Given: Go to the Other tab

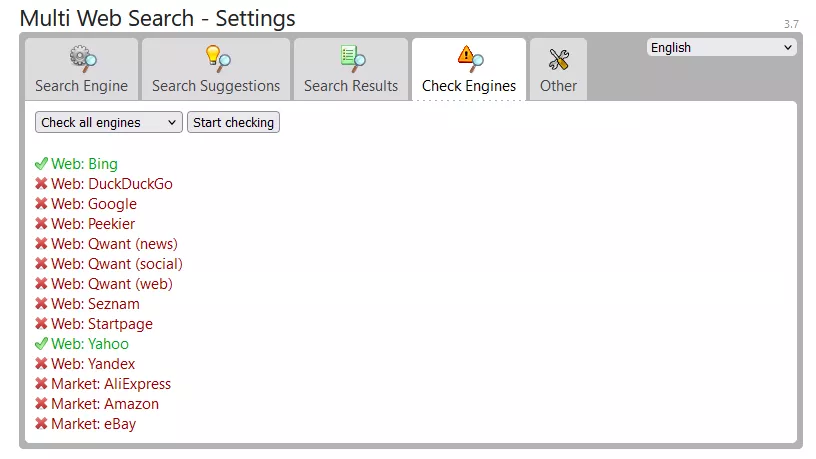Looking at the screenshot, I should (558, 85).
